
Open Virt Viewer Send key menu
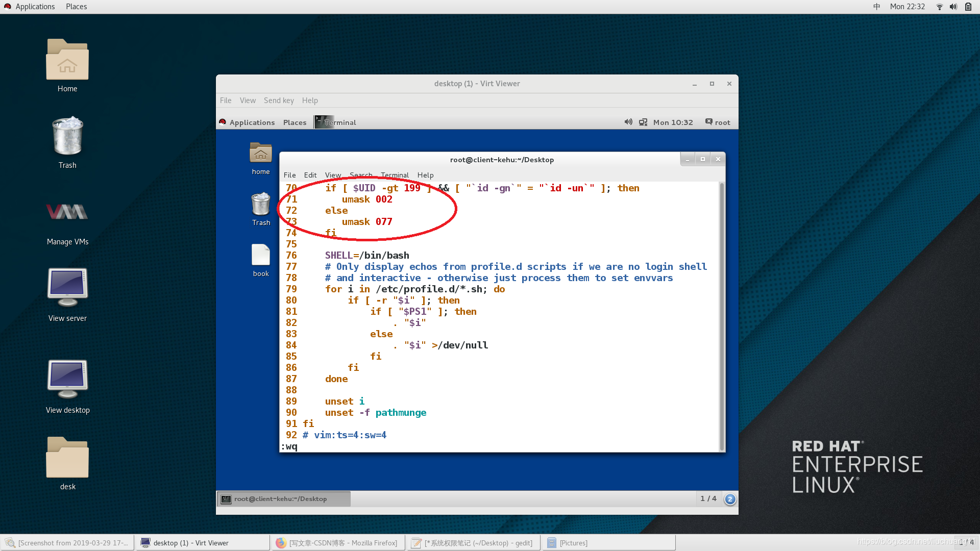click(279, 101)
